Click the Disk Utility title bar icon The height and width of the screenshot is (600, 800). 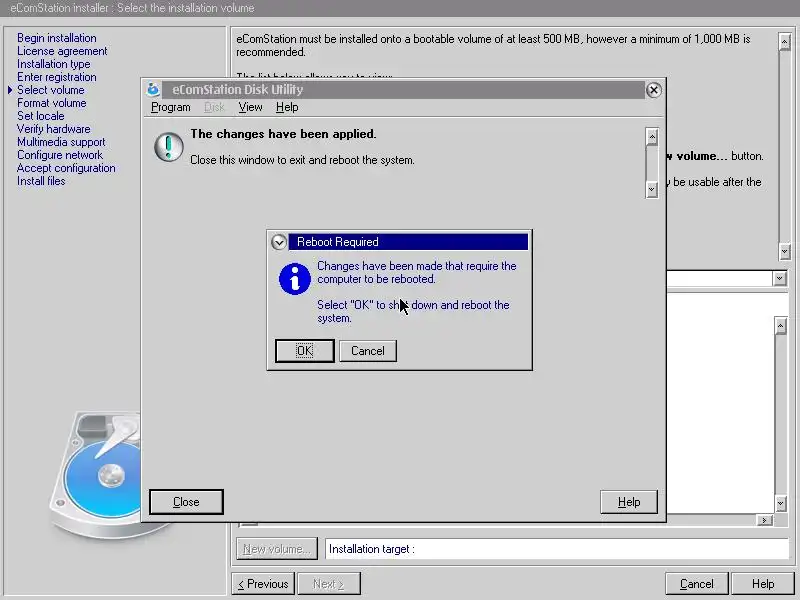(153, 90)
